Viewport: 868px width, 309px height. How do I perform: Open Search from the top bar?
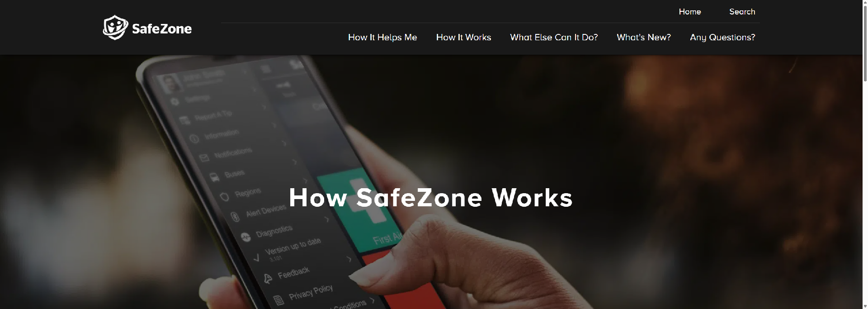coord(742,12)
